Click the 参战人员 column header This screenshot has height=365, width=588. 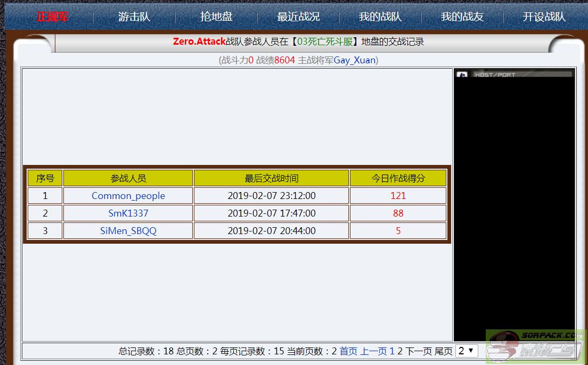coord(128,178)
